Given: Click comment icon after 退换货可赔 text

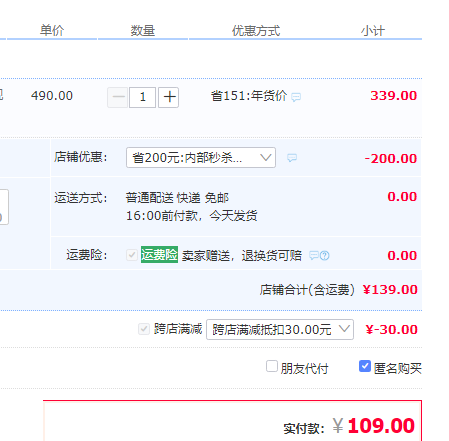Looking at the screenshot, I should 314,256.
